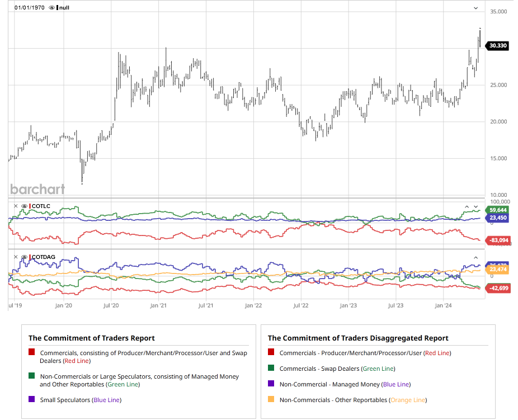Viewport: 518px width, 420px height.
Task: Click The Commitment of Traders Report heading
Action: click(x=92, y=338)
